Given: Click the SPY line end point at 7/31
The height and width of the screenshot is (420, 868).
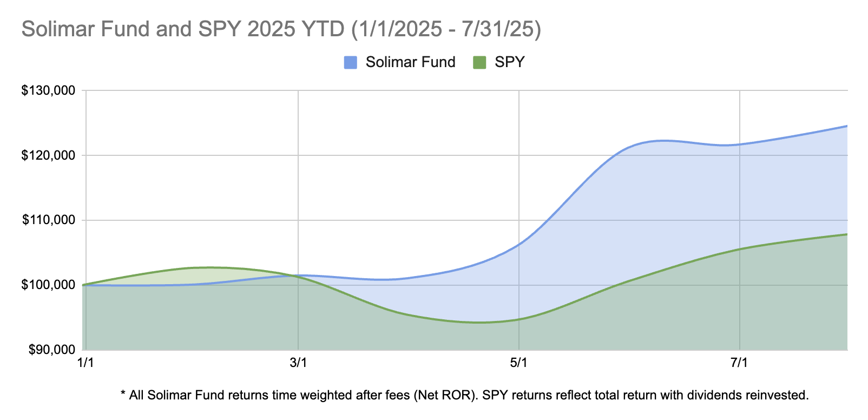Looking at the screenshot, I should (846, 234).
